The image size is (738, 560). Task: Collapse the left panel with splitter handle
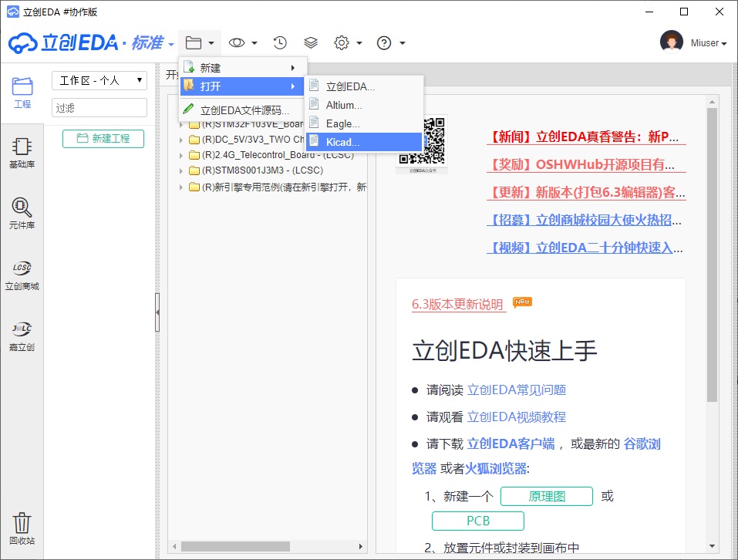pyautogui.click(x=157, y=312)
